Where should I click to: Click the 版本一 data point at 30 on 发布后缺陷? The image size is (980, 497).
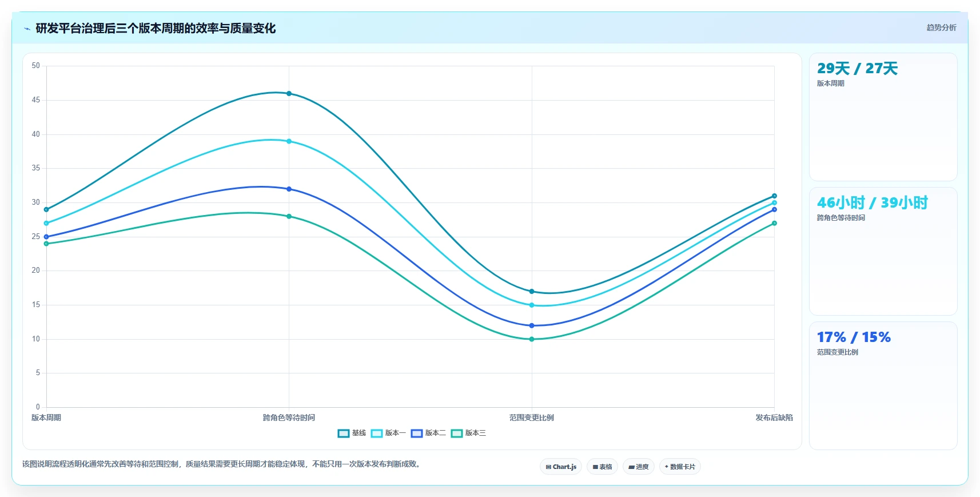tap(774, 202)
